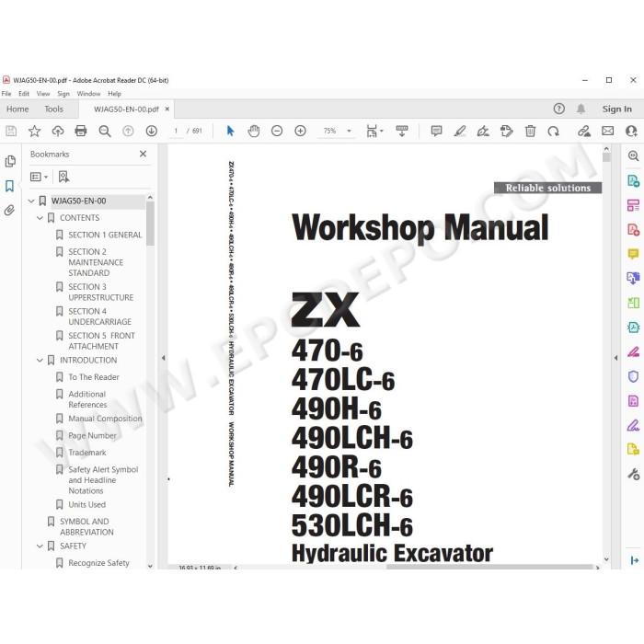Screen dimensions: 644x644
Task: Go to next page arrow icon
Action: [152, 131]
